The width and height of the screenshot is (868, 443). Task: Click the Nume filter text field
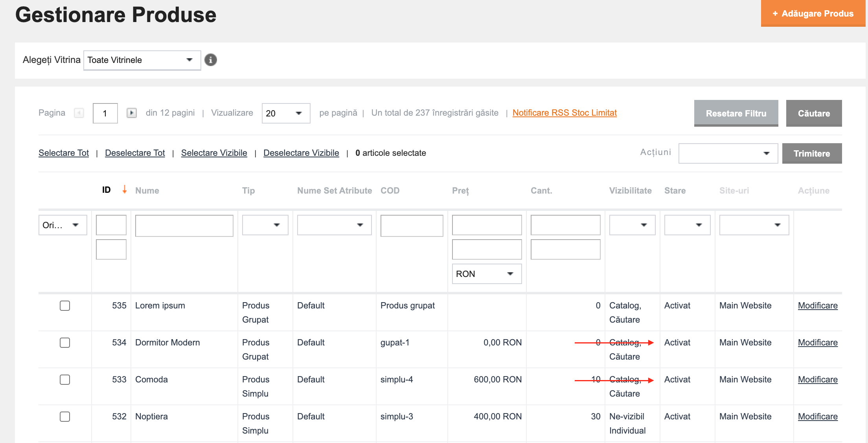[184, 225]
